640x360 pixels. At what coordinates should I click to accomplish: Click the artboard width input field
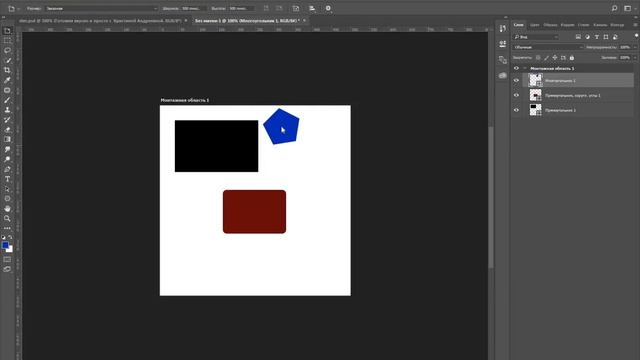(193, 8)
